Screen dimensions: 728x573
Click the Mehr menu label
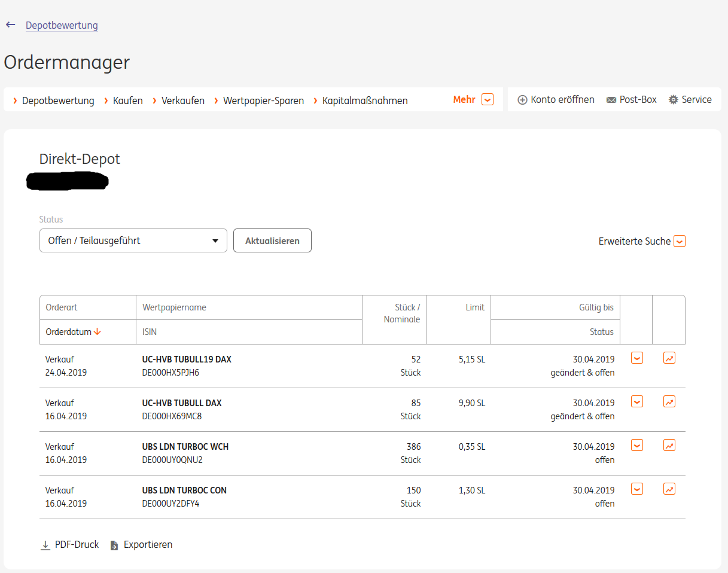[x=464, y=100]
